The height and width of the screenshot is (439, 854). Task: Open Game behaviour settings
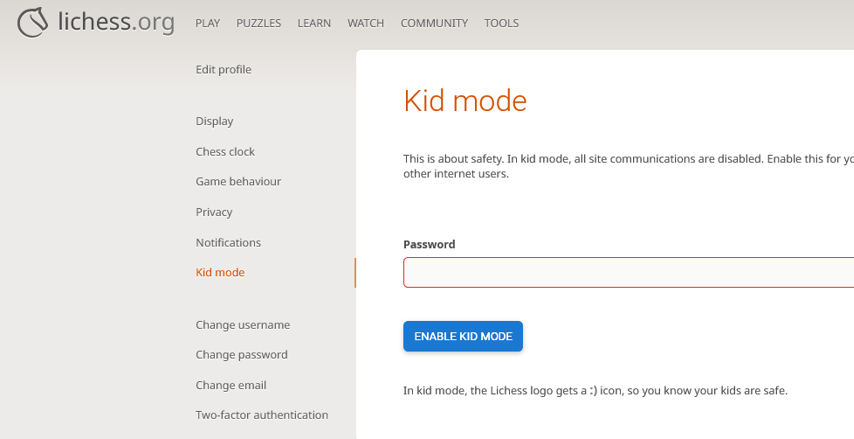pyautogui.click(x=238, y=181)
